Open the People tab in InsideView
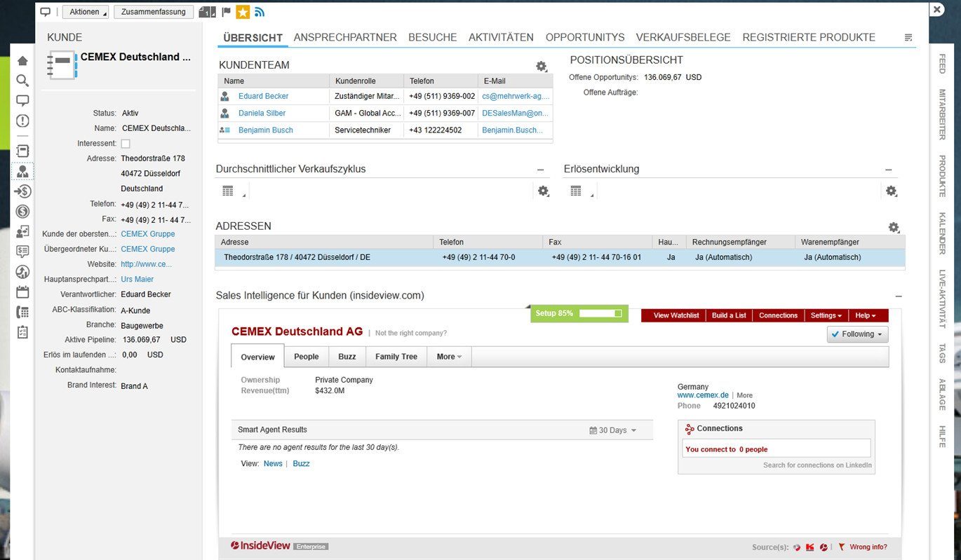Image resolution: width=961 pixels, height=560 pixels. (307, 357)
